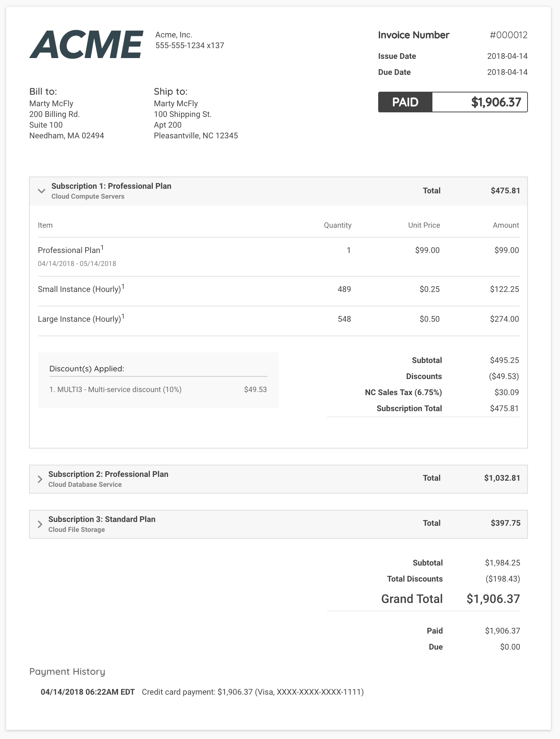Click the credit card payment history entry
Screen dimensions: 560x739
tap(252, 692)
